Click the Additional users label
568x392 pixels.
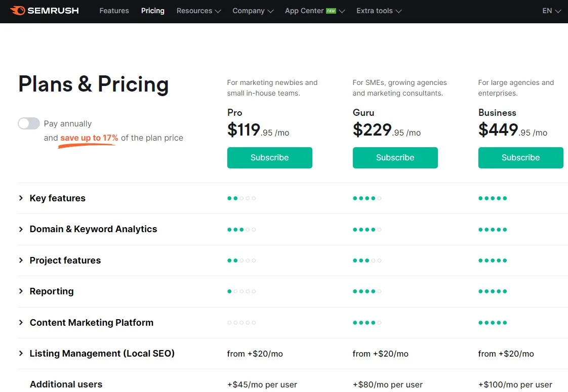pyautogui.click(x=66, y=384)
